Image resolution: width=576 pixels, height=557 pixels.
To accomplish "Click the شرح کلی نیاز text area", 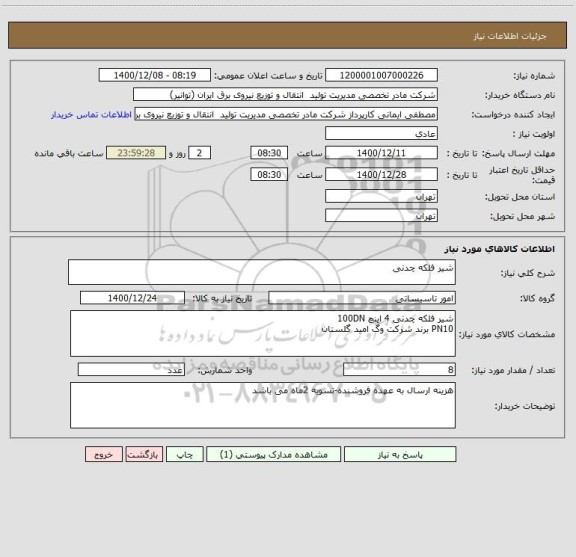I will pos(262,272).
